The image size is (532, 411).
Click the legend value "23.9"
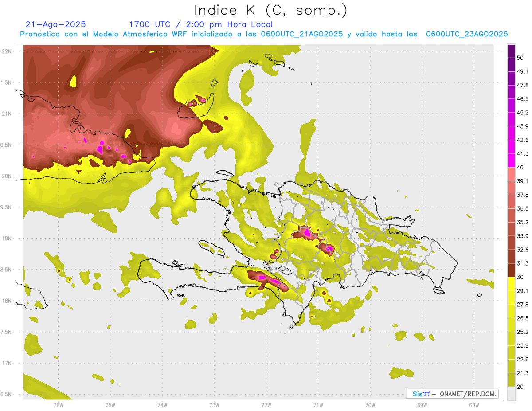click(x=523, y=346)
